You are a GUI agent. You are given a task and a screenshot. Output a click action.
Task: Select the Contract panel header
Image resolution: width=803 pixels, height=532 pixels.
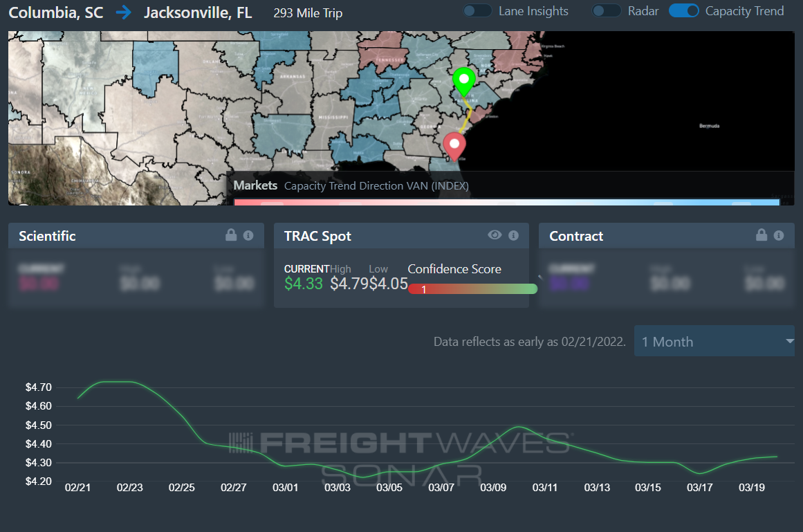point(667,235)
